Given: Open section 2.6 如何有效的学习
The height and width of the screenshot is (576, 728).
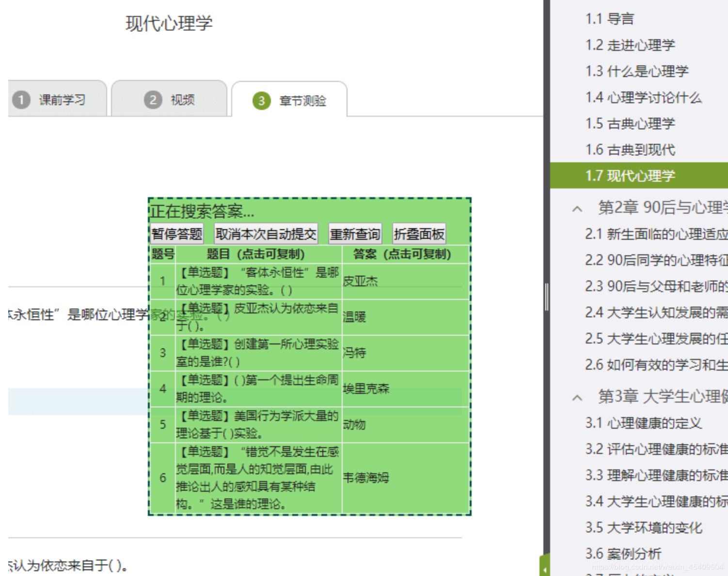Looking at the screenshot, I should click(x=656, y=364).
